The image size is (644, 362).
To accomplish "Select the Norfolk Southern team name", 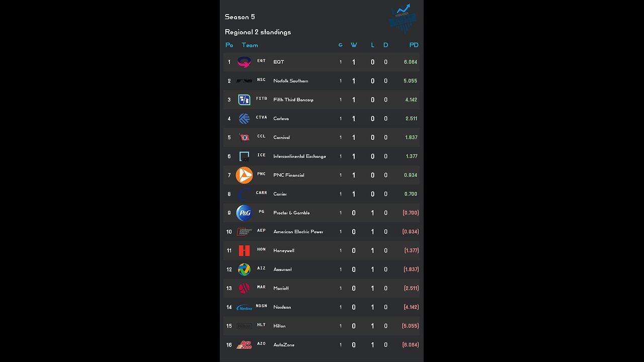I will (x=291, y=81).
